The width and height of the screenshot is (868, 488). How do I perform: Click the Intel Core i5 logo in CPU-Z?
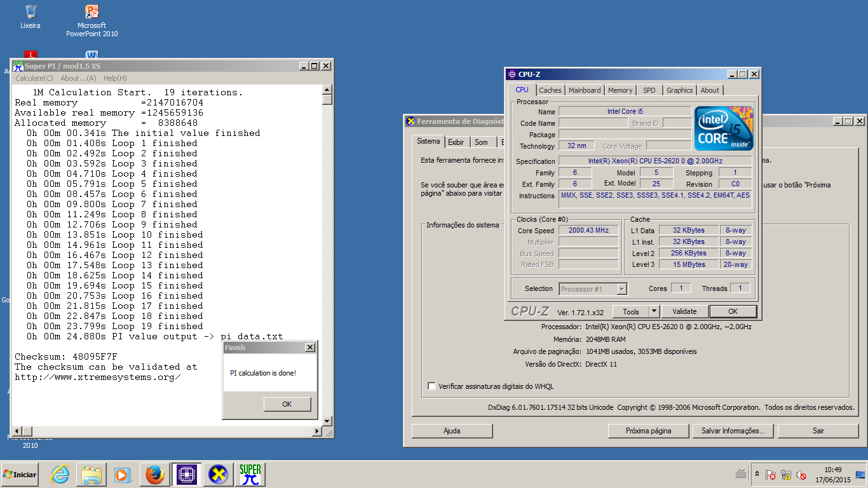[x=724, y=128]
